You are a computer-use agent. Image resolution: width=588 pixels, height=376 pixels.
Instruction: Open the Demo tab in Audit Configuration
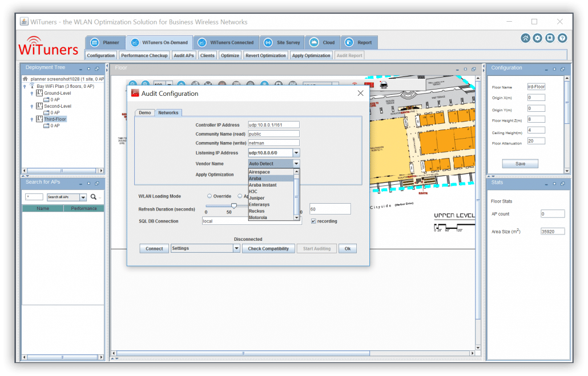pyautogui.click(x=145, y=112)
